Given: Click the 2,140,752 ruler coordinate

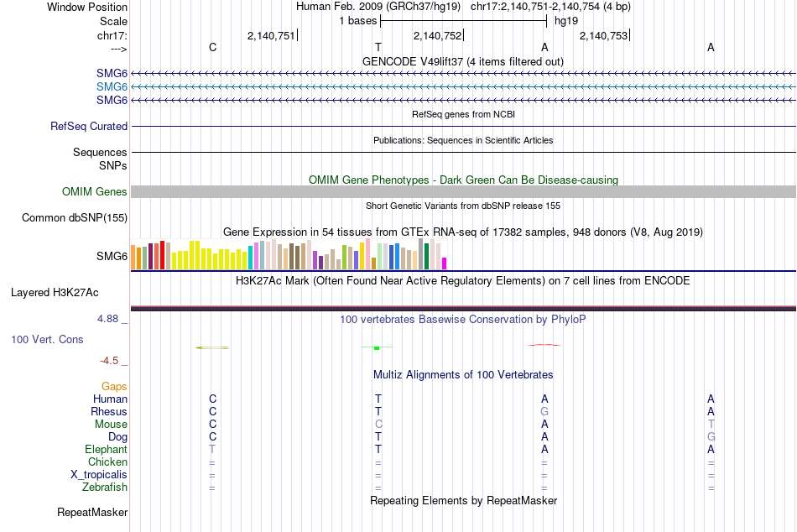Looking at the screenshot, I should 437,35.
